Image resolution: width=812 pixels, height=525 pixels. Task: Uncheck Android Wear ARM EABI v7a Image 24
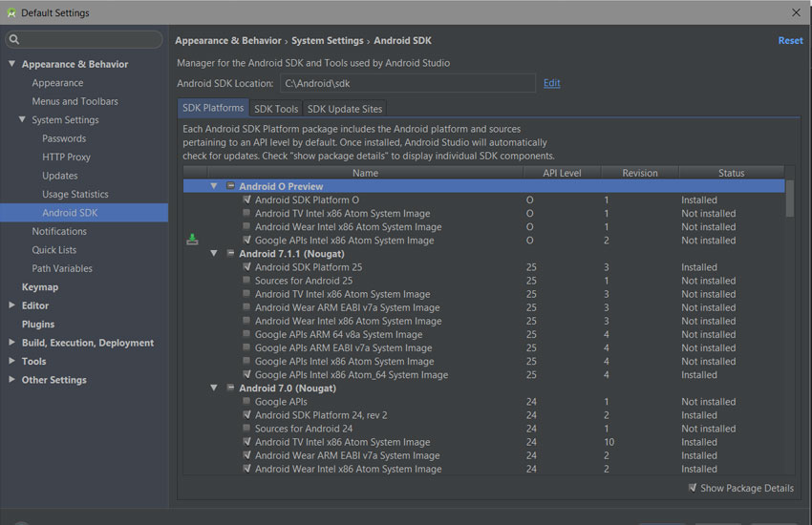[x=247, y=455]
